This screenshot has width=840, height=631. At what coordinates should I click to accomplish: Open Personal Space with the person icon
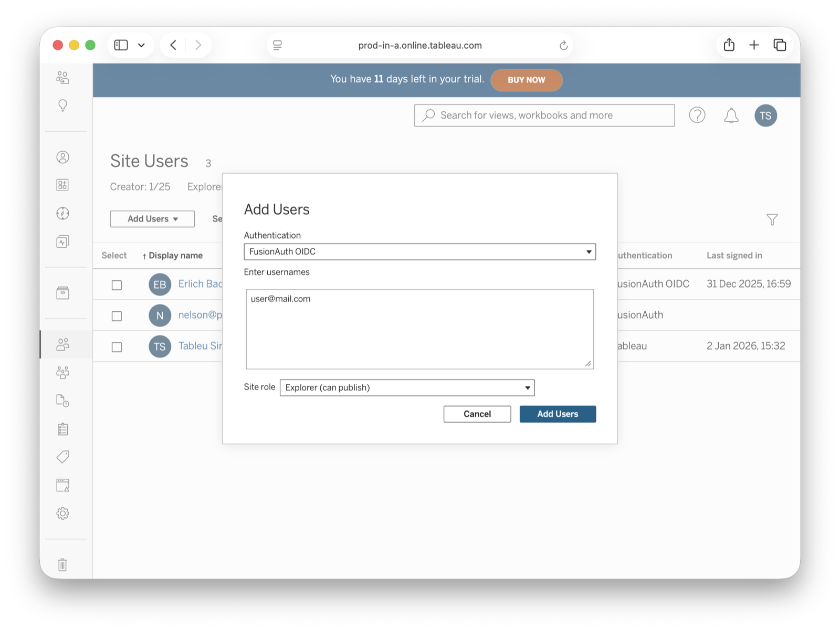[62, 156]
